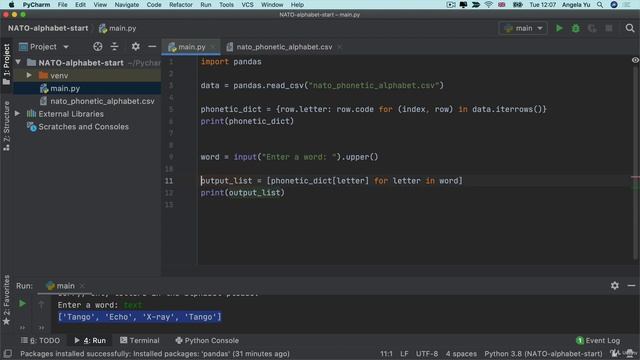Click the 11:1 cursor position indicator
Image resolution: width=640 pixels, height=360 pixels.
[386, 353]
